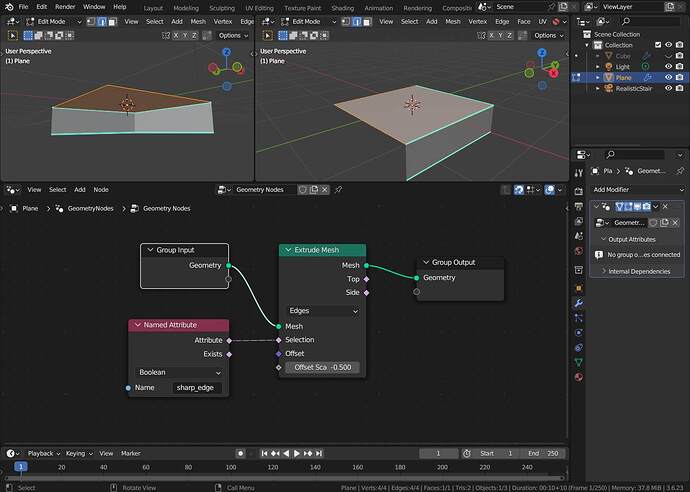This screenshot has height=492, width=690.
Task: Switch to the Shading workspace tab
Action: (342, 8)
